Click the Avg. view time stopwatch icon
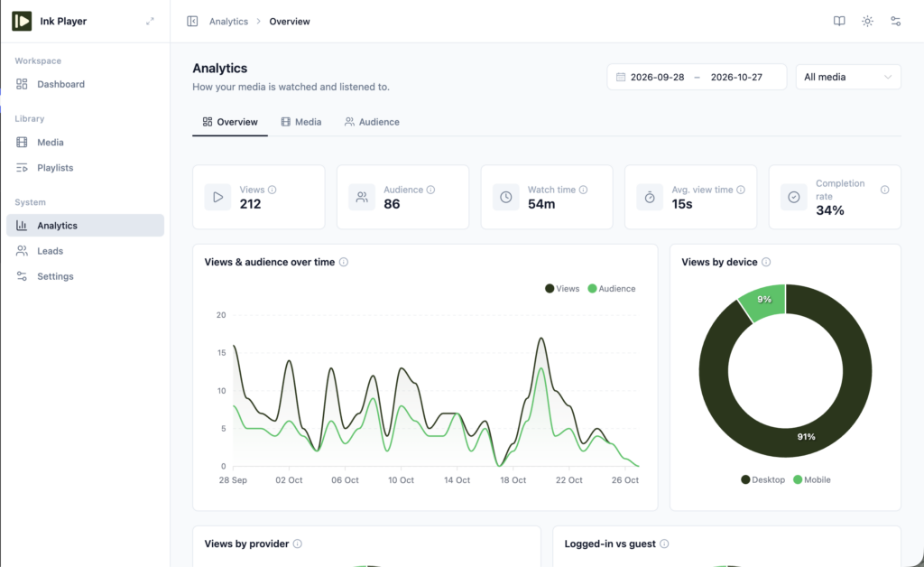 pos(650,197)
